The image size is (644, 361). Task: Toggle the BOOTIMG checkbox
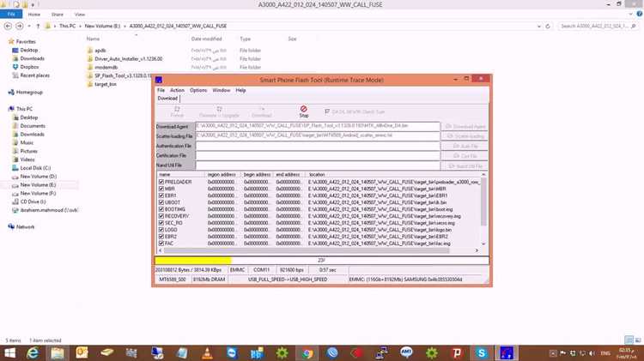(x=161, y=209)
